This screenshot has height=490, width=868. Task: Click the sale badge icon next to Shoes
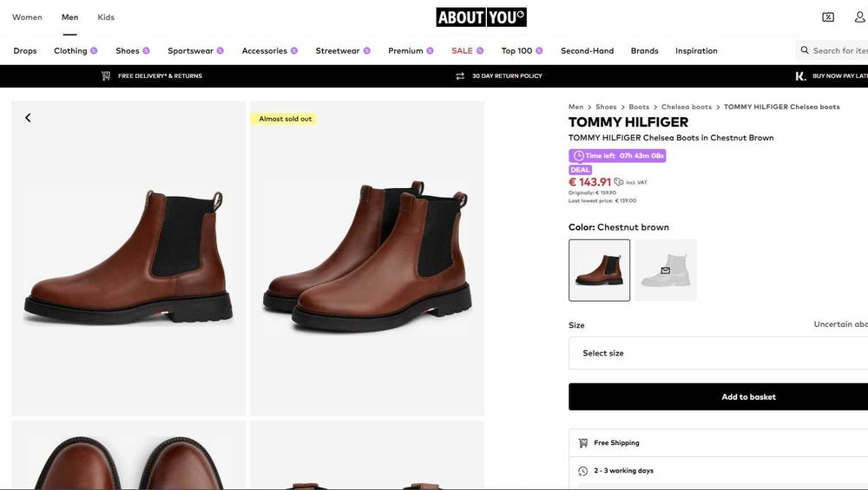(146, 51)
